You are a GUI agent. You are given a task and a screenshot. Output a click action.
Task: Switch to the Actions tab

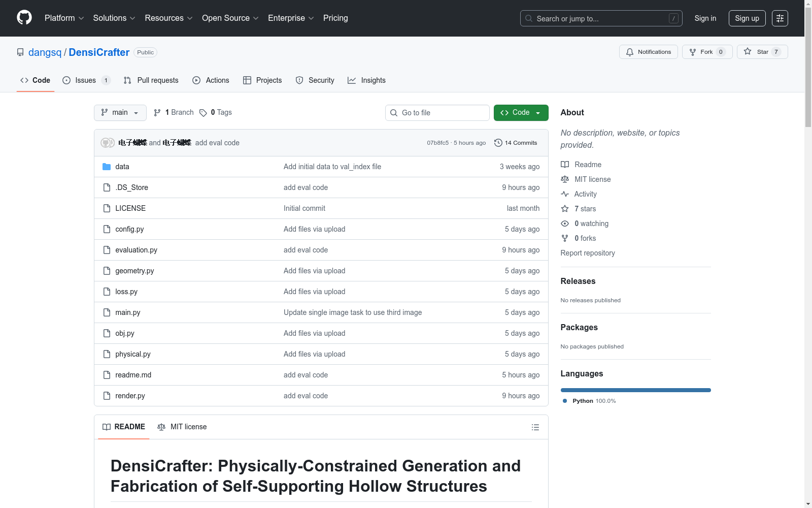(211, 80)
